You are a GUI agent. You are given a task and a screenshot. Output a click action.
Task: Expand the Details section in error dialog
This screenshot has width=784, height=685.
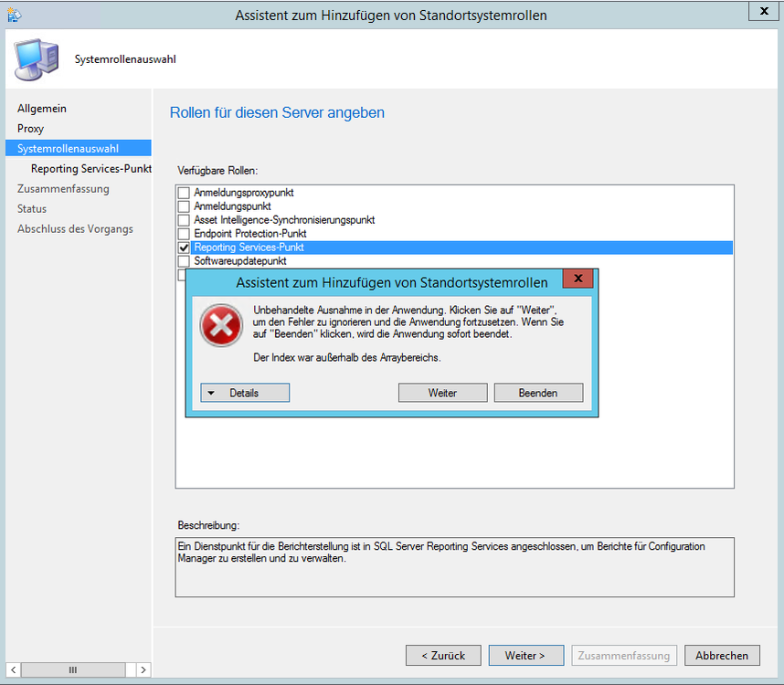coord(245,393)
